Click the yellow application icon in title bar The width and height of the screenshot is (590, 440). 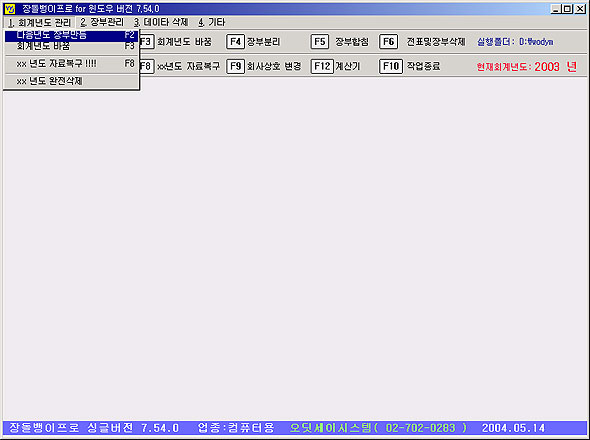click(10, 8)
